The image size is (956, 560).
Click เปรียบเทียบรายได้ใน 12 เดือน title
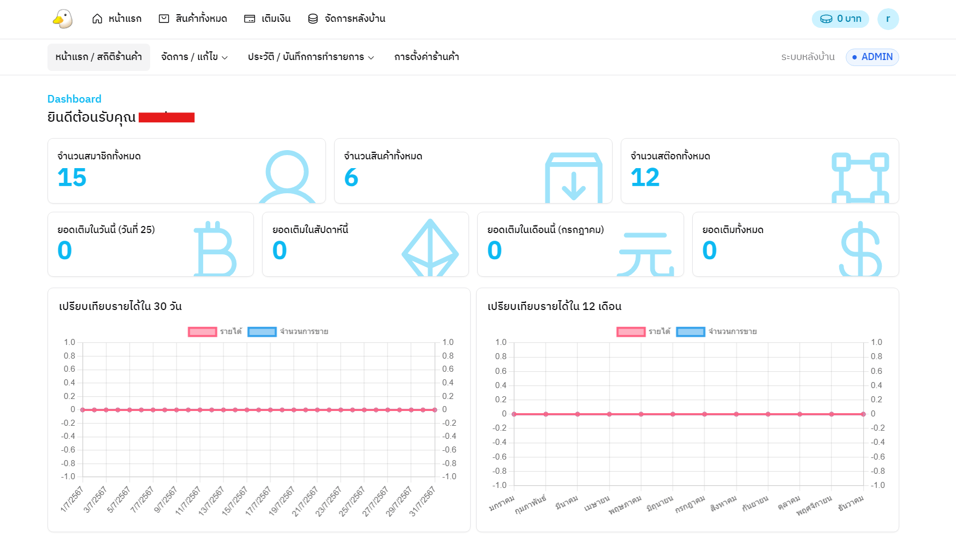pyautogui.click(x=554, y=306)
